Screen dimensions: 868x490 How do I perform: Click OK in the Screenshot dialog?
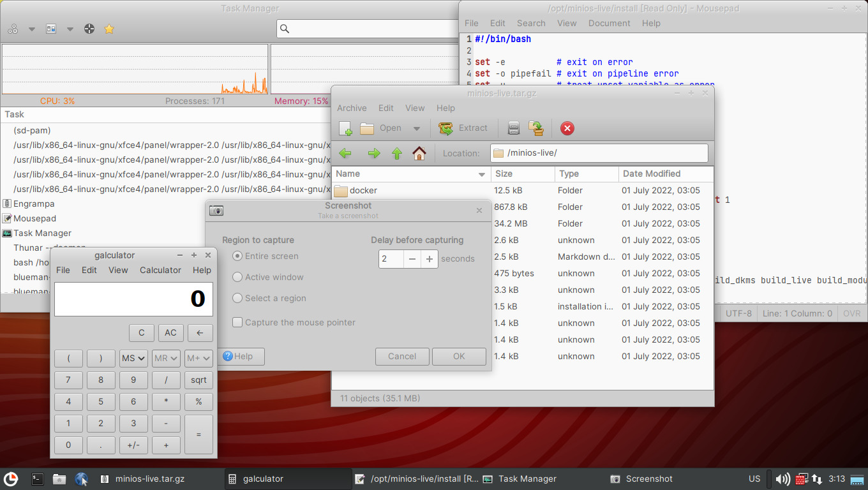click(x=459, y=356)
